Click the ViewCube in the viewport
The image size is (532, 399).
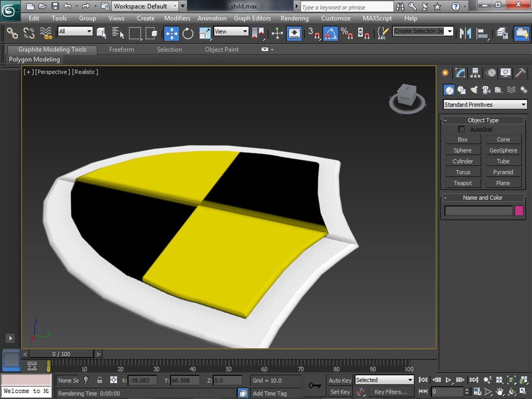tap(407, 97)
